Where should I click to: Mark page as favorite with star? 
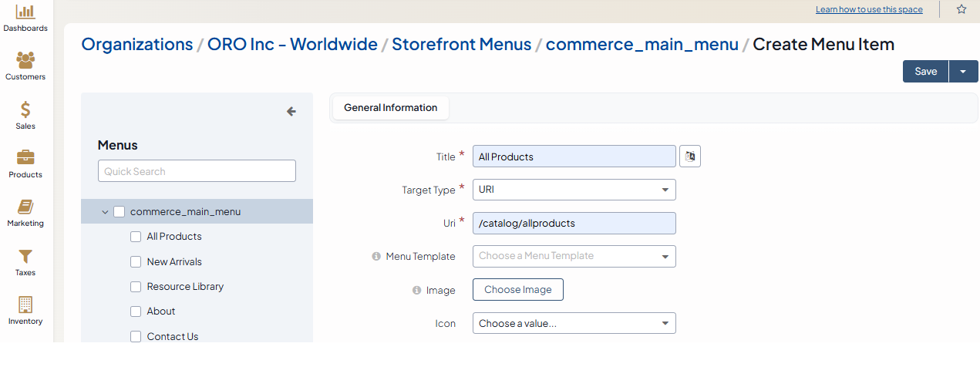[961, 9]
